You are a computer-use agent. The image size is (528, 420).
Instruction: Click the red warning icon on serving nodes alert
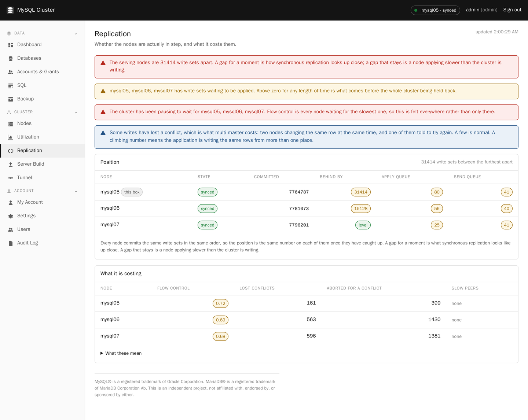pos(103,63)
